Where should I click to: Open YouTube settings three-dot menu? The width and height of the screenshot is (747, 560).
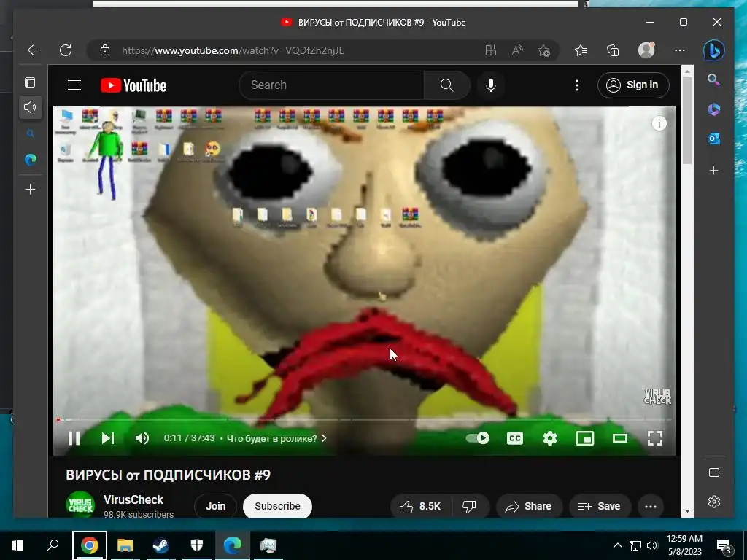coord(577,85)
